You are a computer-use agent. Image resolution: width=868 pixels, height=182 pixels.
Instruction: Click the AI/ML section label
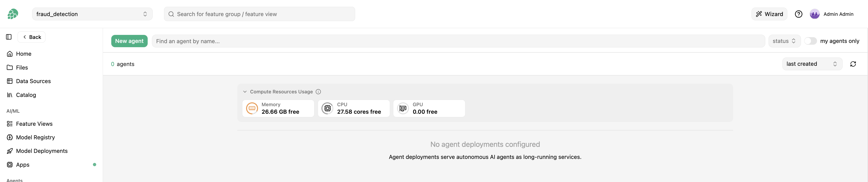point(13,111)
